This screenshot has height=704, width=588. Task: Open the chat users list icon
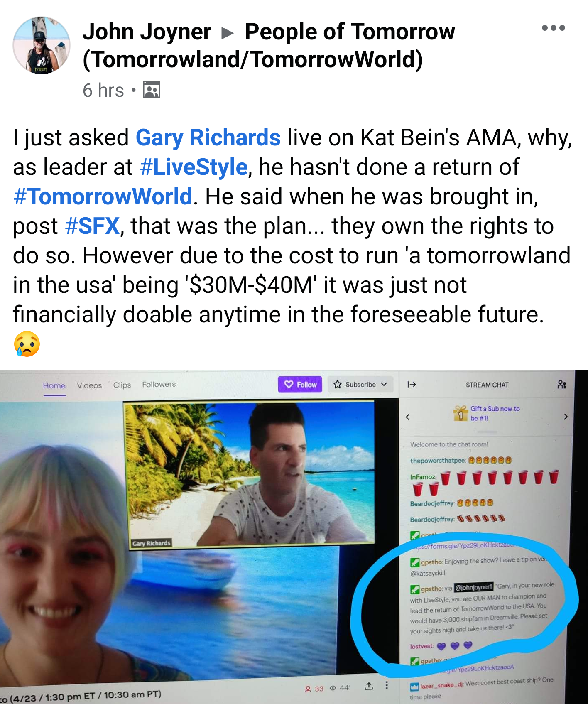pos(562,384)
